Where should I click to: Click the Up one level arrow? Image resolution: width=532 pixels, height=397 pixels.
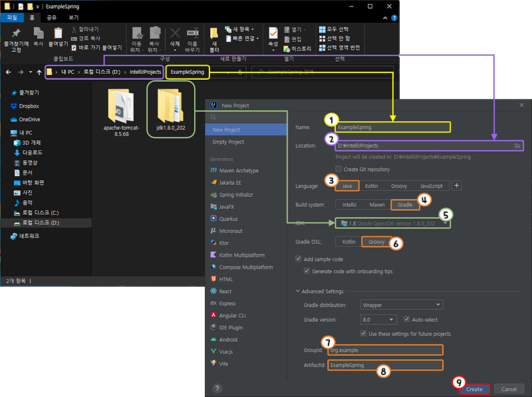[39, 72]
